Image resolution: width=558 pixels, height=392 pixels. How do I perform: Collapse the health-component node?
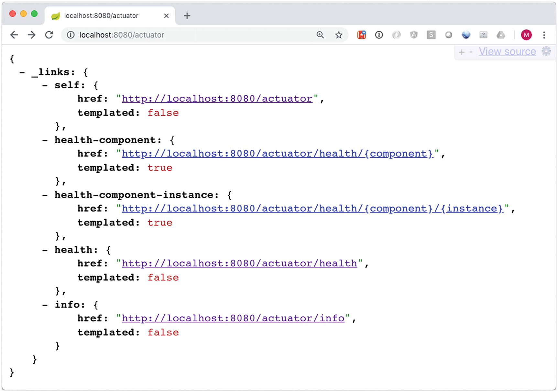45,140
